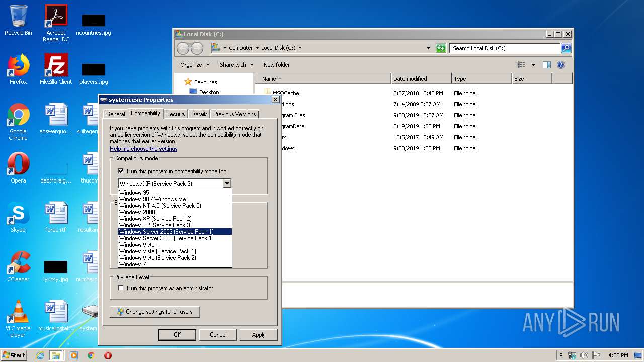Enable Run this program as administrator
644x362 pixels.
click(x=121, y=288)
